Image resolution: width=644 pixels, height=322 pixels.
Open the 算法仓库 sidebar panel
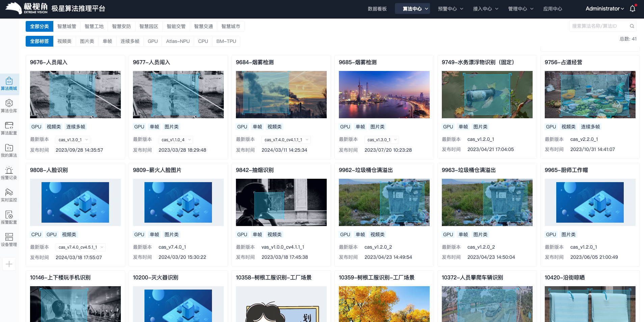[x=9, y=106]
